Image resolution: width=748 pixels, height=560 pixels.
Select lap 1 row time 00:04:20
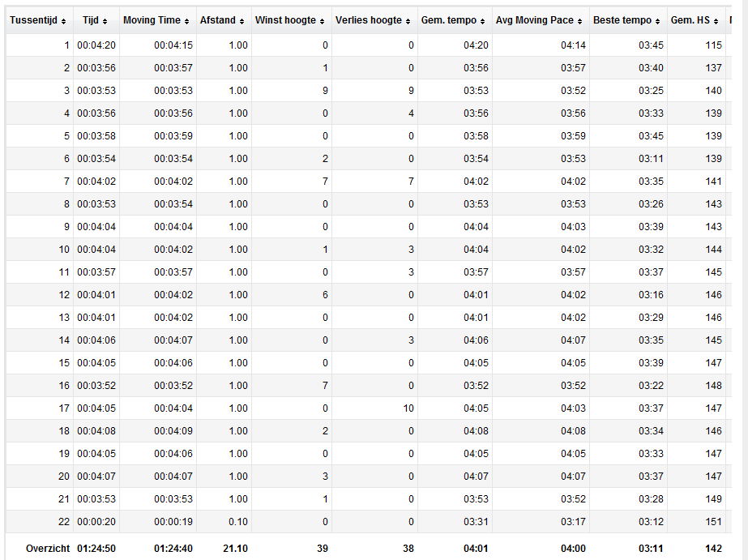pos(96,45)
